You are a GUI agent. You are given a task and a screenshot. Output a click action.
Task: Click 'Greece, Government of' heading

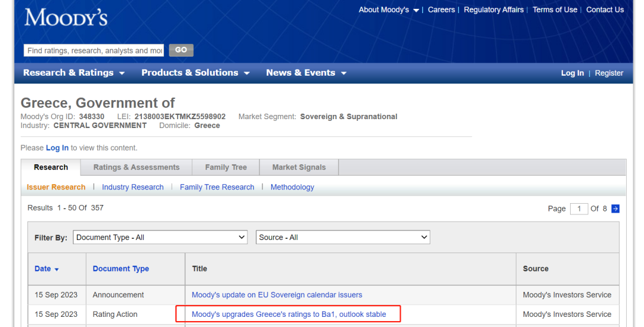(98, 102)
